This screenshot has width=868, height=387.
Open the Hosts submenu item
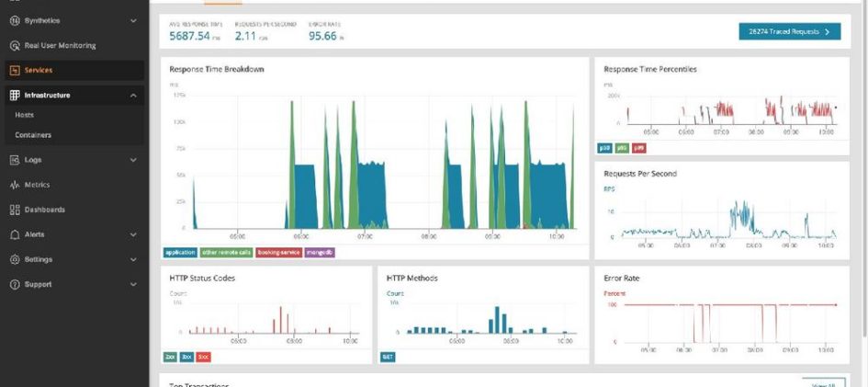pos(25,115)
